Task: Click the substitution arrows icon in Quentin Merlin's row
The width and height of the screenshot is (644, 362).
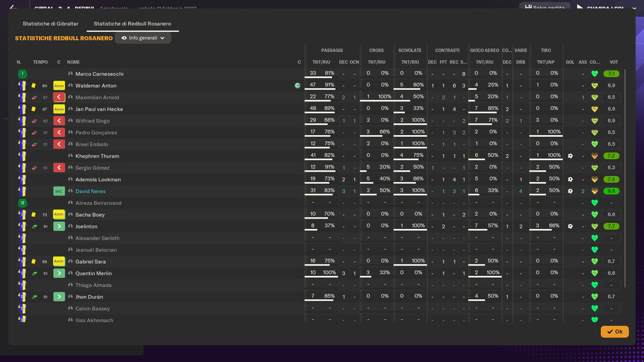Action: point(34,274)
